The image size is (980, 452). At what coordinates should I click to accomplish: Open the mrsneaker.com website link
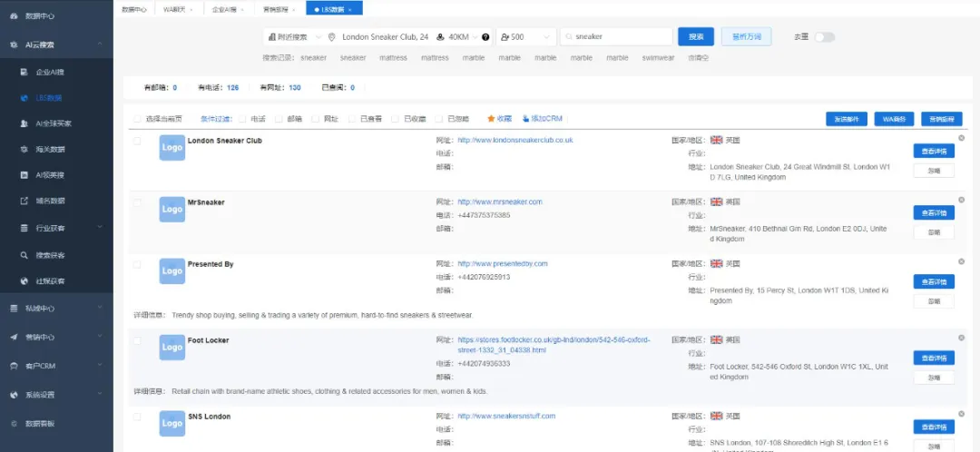click(500, 201)
